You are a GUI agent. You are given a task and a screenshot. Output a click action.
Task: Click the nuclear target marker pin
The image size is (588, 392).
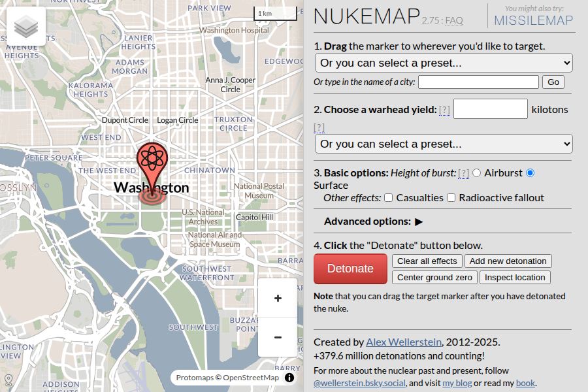click(152, 169)
